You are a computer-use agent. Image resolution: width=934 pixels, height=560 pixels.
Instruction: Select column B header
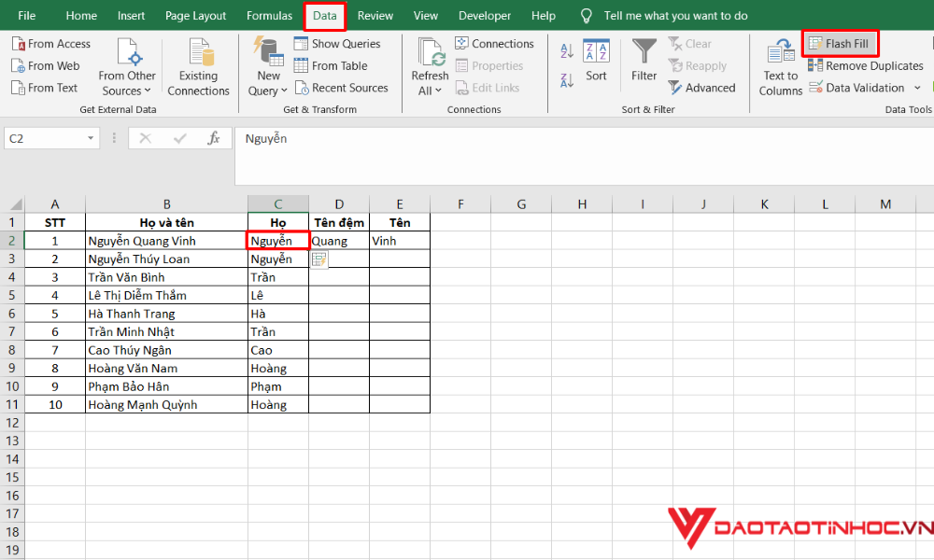click(167, 204)
